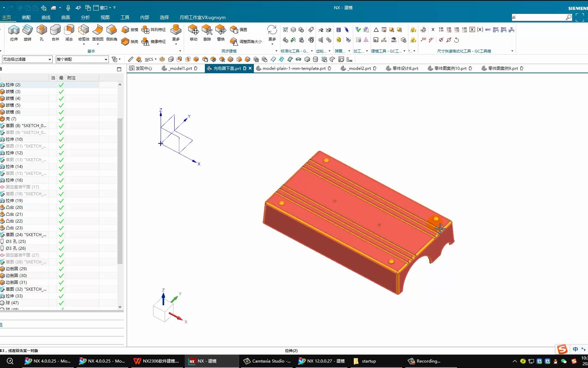Click the Windows taskbar search icon

[x=10, y=361]
